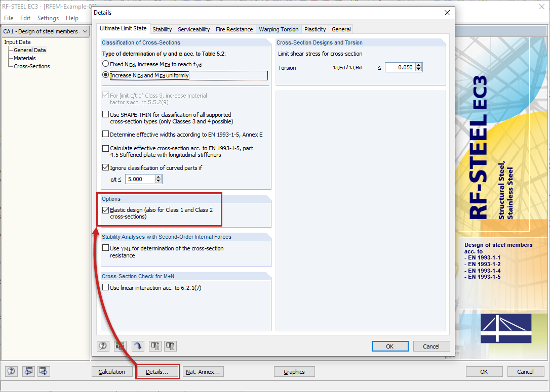Select Input Data in navigator tree
The height and width of the screenshot is (392, 550).
click(x=17, y=42)
